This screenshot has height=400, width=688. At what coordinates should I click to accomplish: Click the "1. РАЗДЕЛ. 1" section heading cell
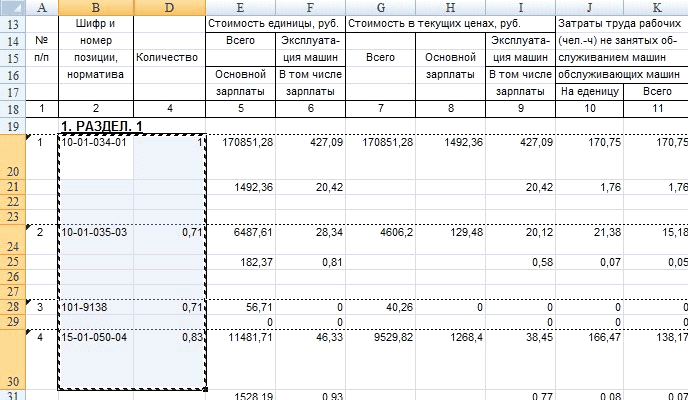[x=110, y=126]
